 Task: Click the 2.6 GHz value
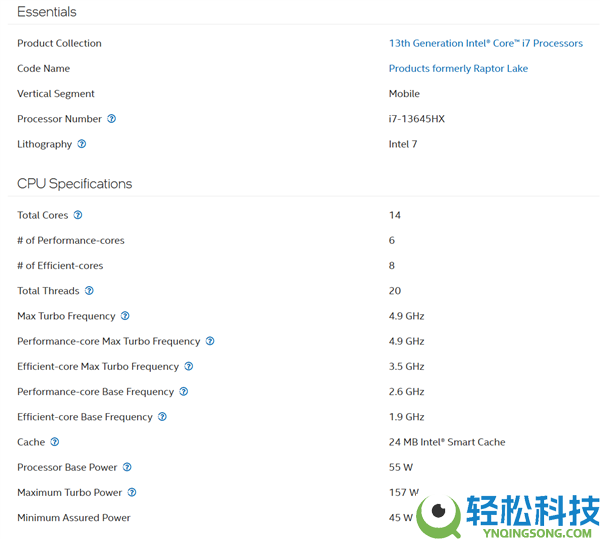pos(406,392)
